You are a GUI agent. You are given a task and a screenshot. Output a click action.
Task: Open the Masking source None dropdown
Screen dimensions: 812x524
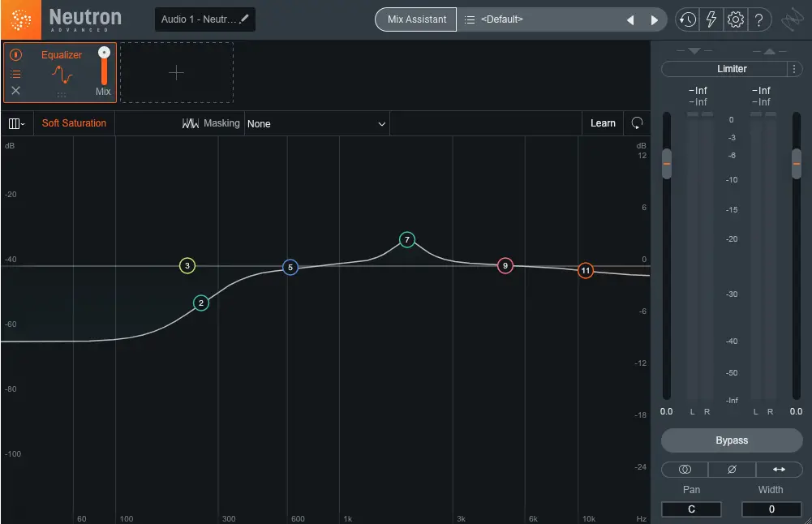point(316,124)
